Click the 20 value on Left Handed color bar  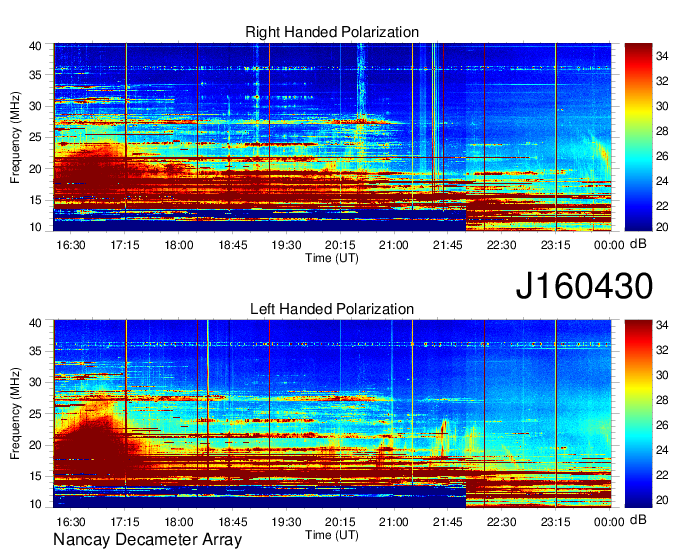click(662, 500)
